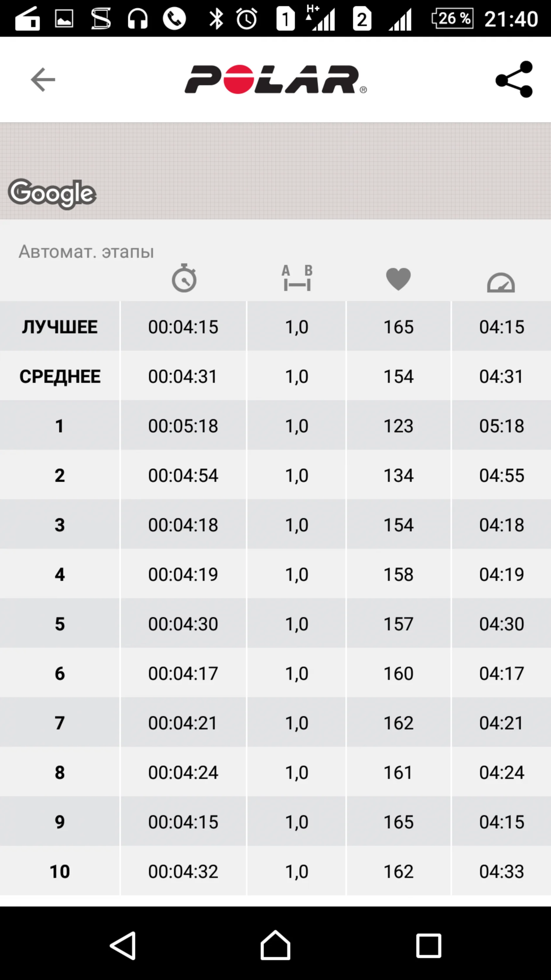Viewport: 551px width, 980px height.
Task: Tap the speedometer pace column icon
Action: click(501, 282)
